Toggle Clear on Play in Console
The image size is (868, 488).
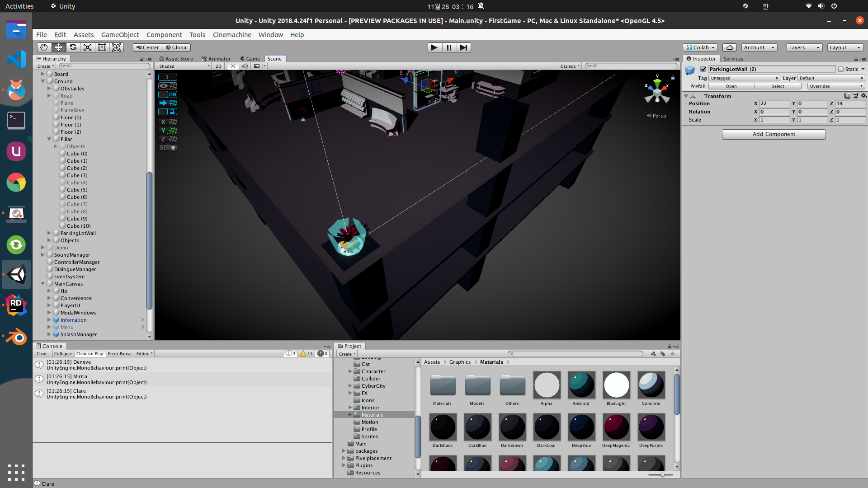click(90, 354)
